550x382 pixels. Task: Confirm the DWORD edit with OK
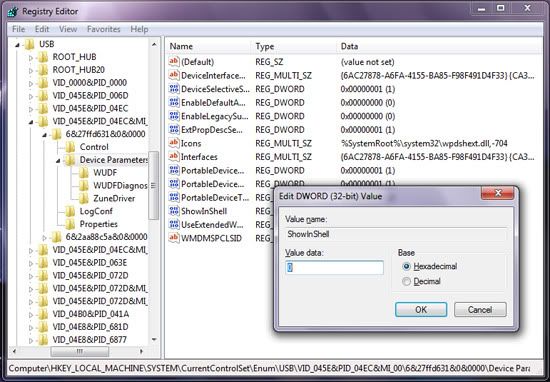[x=421, y=310]
